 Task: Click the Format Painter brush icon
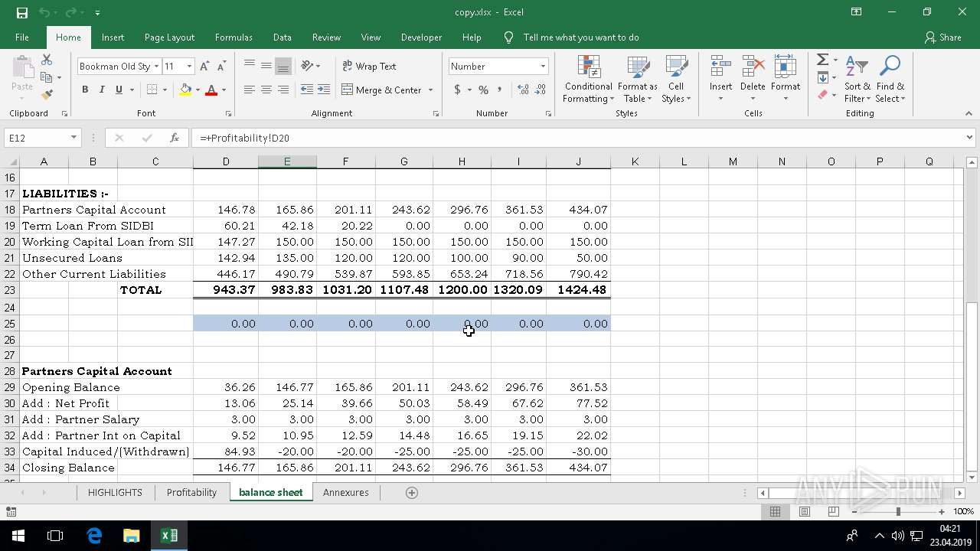47,95
